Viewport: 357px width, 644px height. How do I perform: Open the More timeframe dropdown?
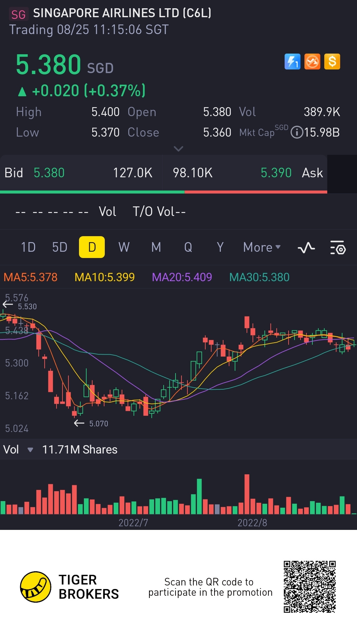pos(262,247)
